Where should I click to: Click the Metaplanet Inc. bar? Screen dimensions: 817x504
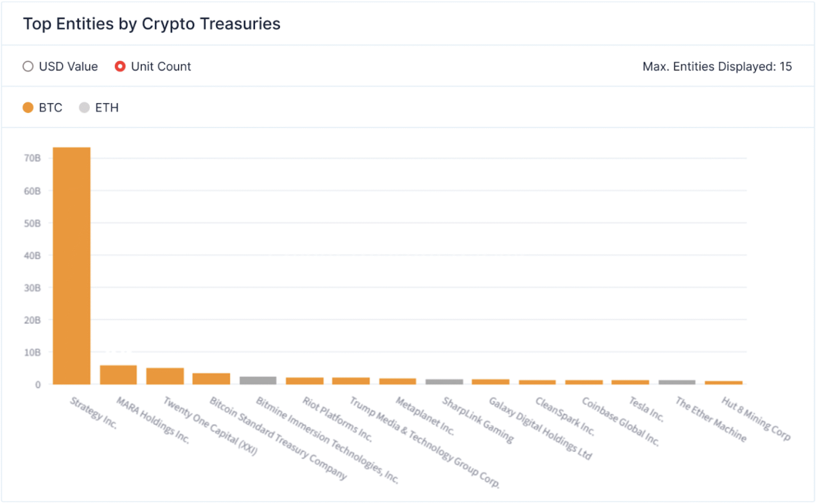397,381
